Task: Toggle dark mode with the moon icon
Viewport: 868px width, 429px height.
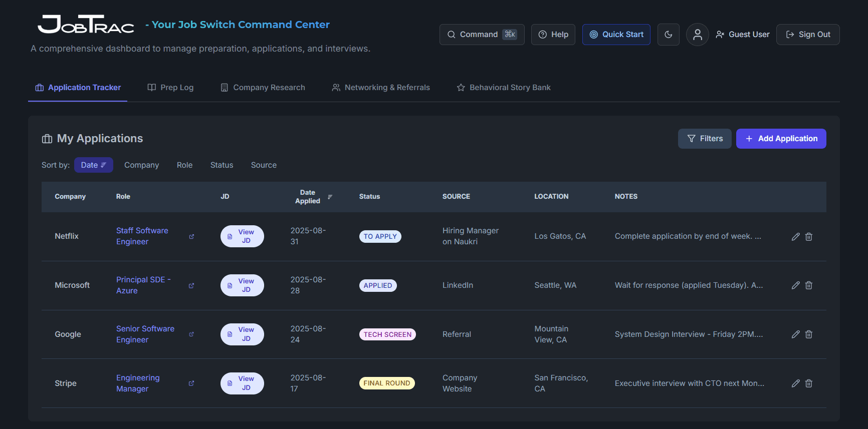Action: click(668, 35)
